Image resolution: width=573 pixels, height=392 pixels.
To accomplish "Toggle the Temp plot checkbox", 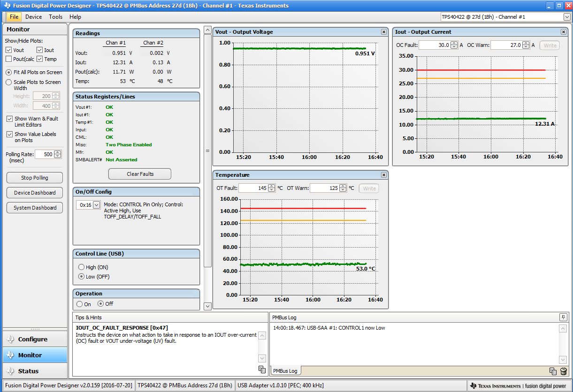I will click(x=40, y=59).
